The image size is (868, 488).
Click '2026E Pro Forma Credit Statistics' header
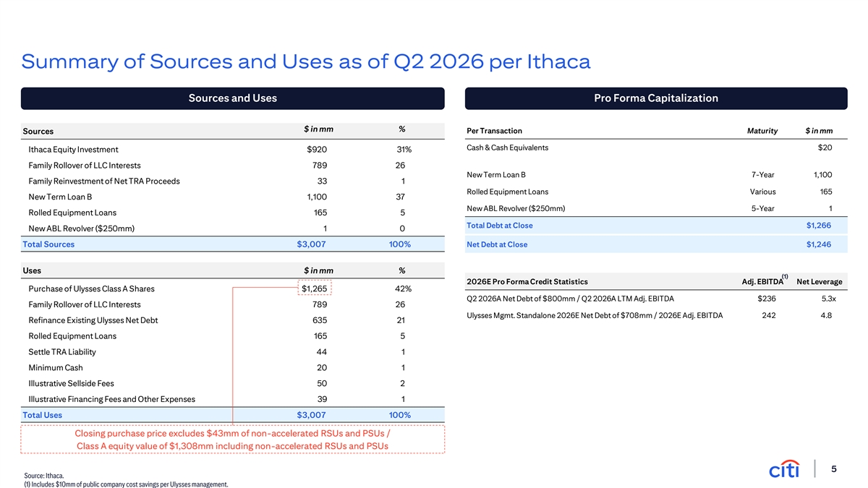(527, 281)
